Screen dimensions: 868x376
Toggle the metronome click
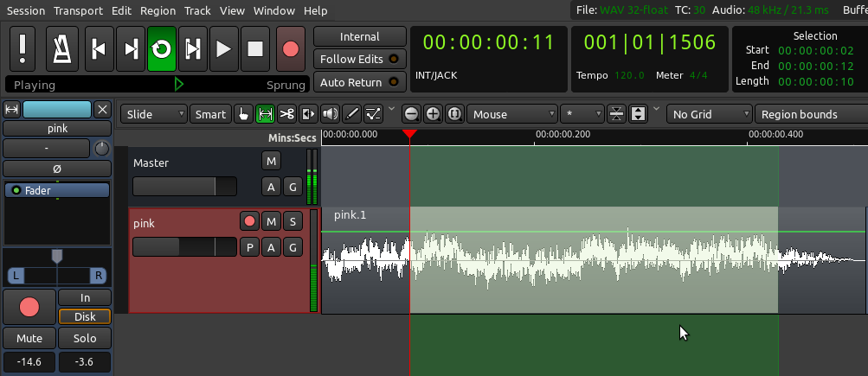(x=62, y=48)
